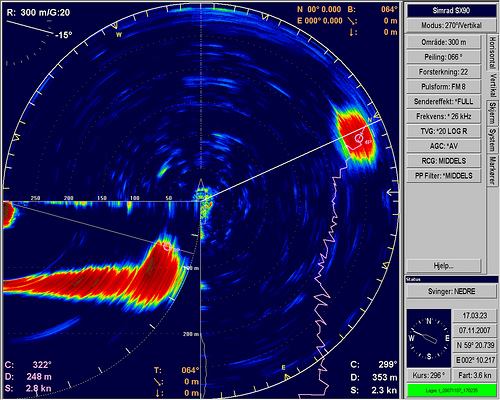The width and height of the screenshot is (500, 400).
Task: Click the target marker in the vertical slice view
Action: pos(166,247)
